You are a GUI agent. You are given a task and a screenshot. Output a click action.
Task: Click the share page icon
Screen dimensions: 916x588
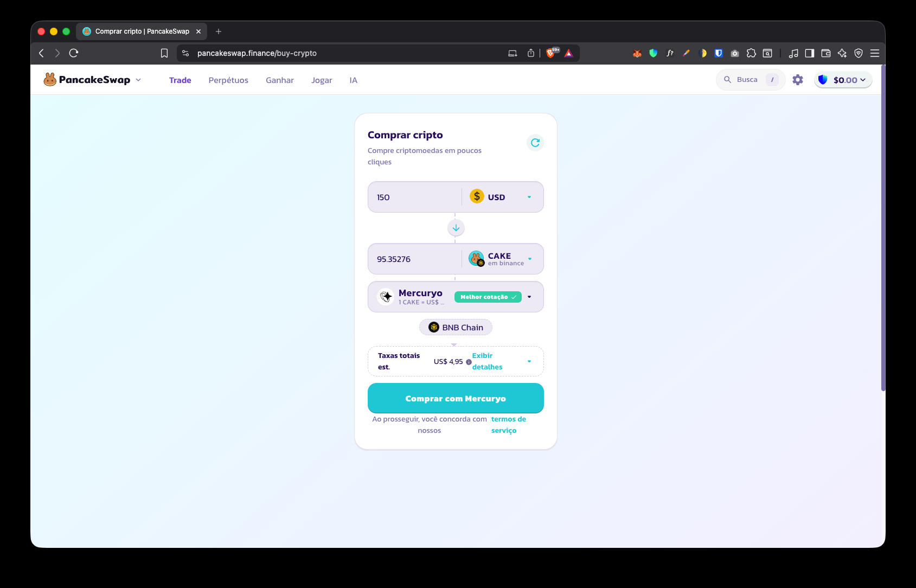click(x=531, y=53)
